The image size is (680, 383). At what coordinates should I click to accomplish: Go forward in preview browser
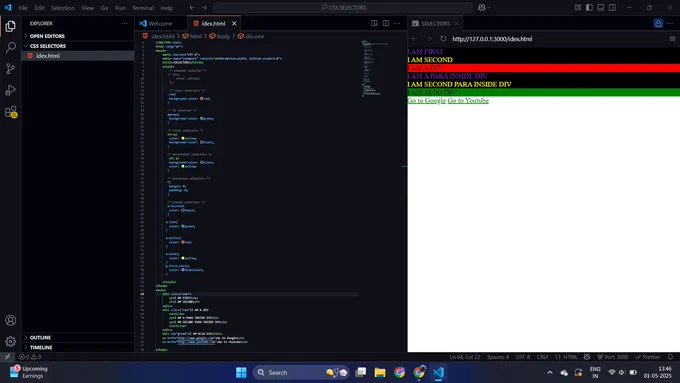click(428, 39)
